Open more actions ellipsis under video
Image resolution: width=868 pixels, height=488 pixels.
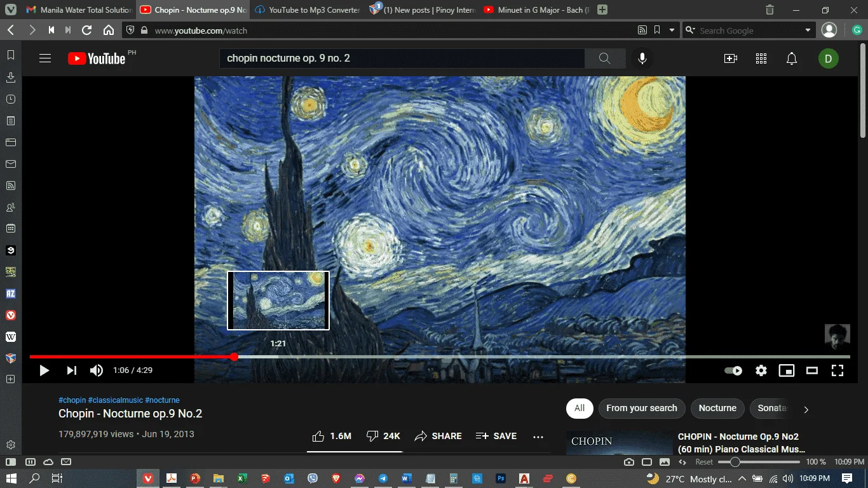(538, 437)
